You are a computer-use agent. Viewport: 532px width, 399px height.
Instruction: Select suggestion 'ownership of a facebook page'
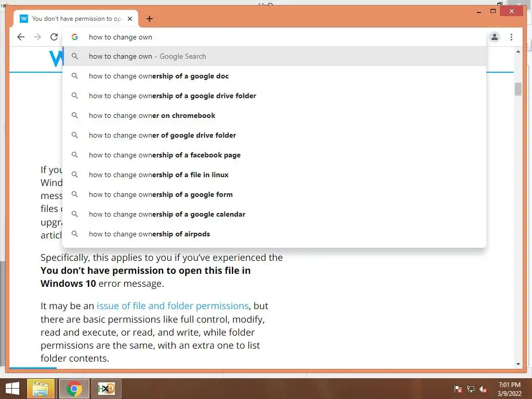coord(274,155)
